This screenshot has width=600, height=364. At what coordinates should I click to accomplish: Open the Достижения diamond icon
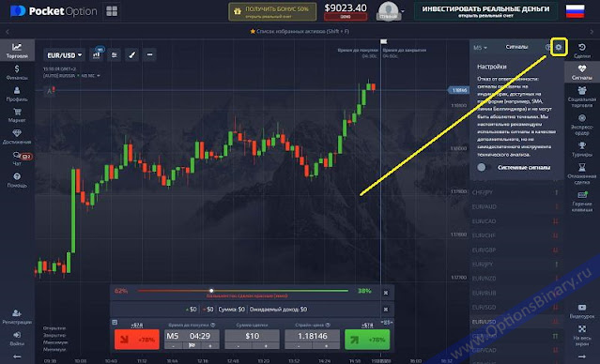pos(17,137)
